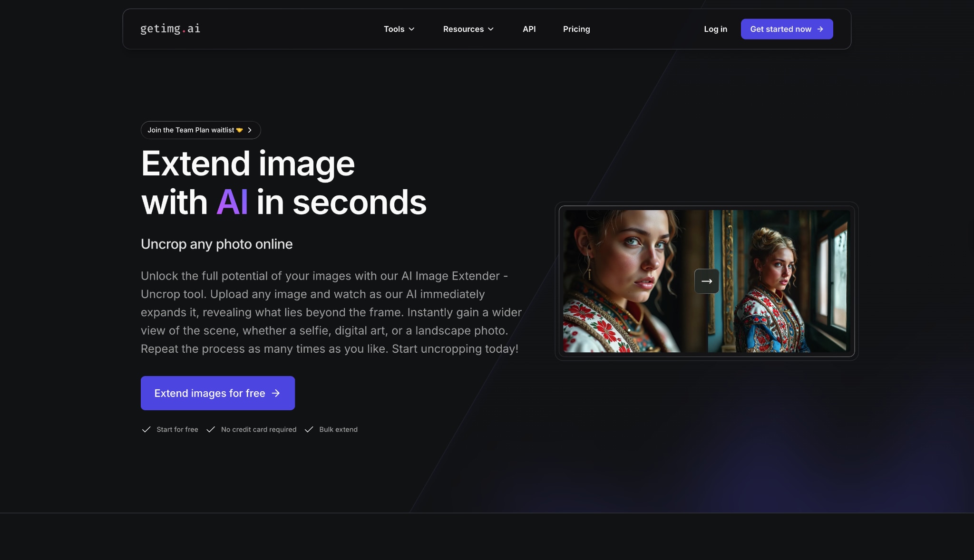The height and width of the screenshot is (560, 974).
Task: Navigate to the Pricing page
Action: 576,29
